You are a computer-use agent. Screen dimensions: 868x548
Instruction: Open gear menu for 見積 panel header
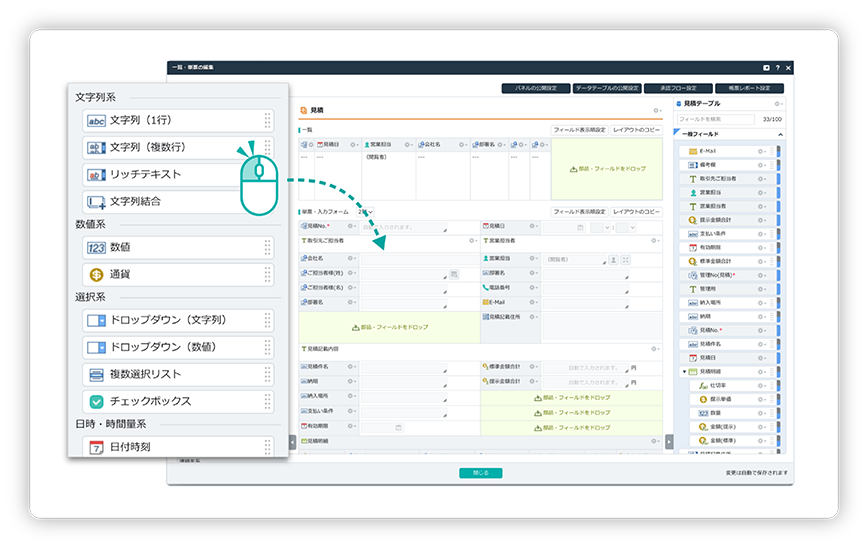[657, 111]
